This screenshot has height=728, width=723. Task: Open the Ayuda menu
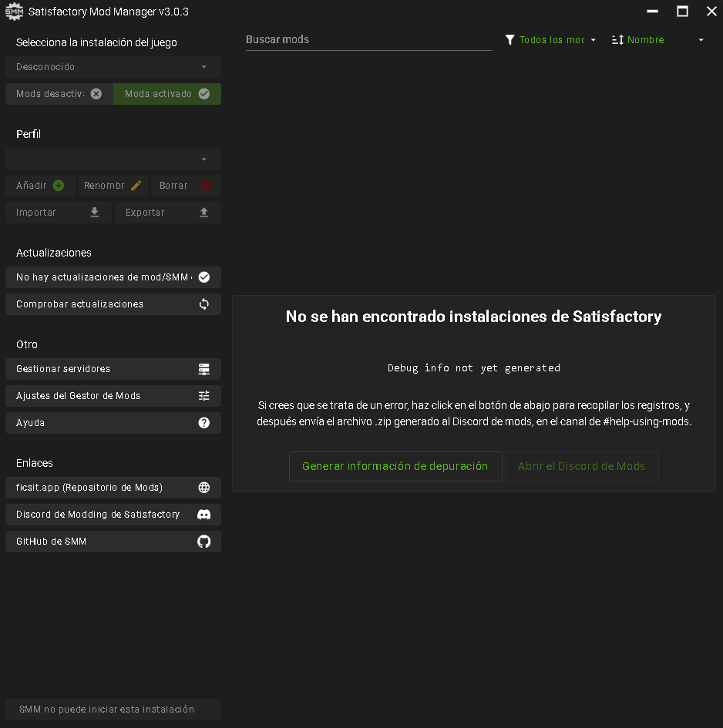tap(113, 423)
